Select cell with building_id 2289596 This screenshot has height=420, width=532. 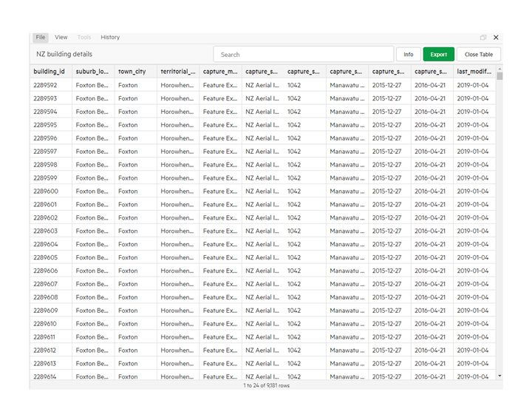tap(50, 138)
